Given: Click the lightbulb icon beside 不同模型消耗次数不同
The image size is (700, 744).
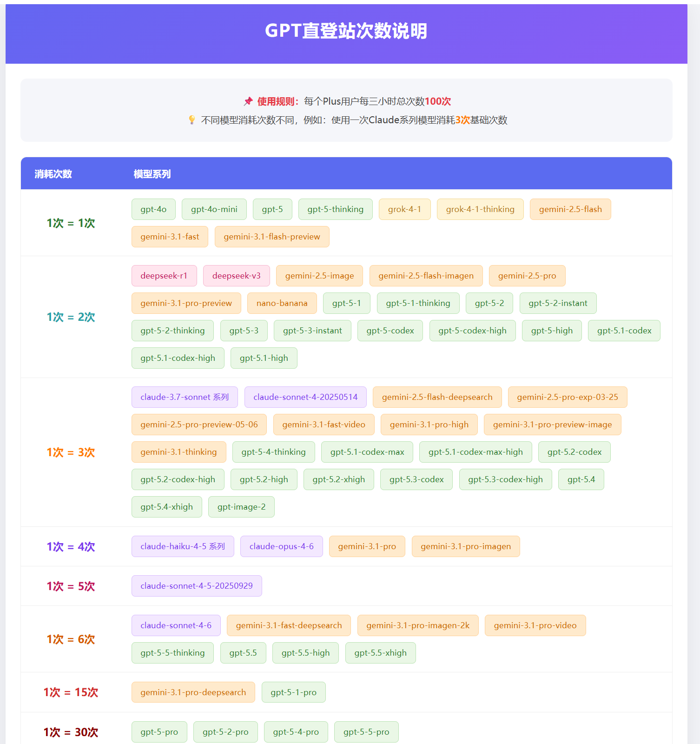Looking at the screenshot, I should click(x=192, y=120).
